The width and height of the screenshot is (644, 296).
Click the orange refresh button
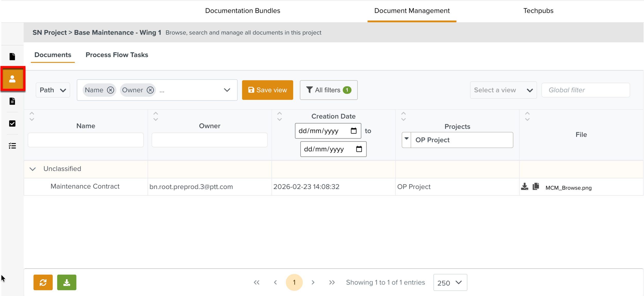[x=43, y=282]
